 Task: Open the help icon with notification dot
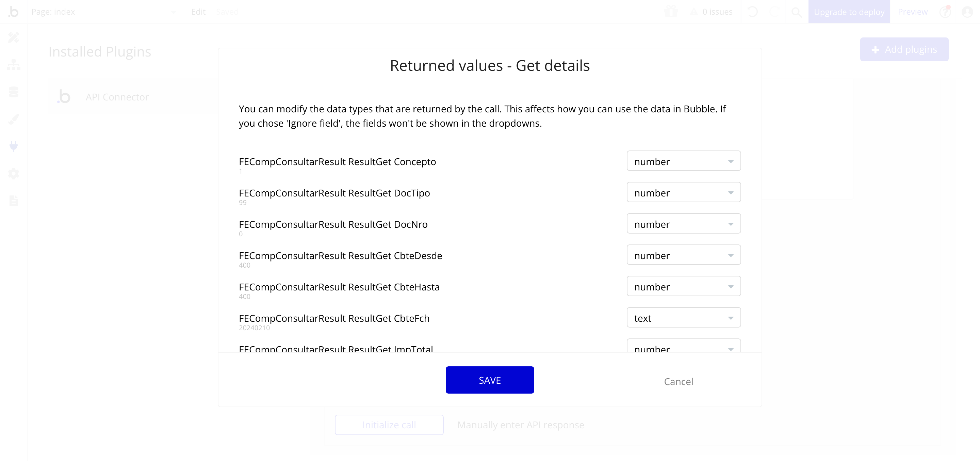click(945, 12)
